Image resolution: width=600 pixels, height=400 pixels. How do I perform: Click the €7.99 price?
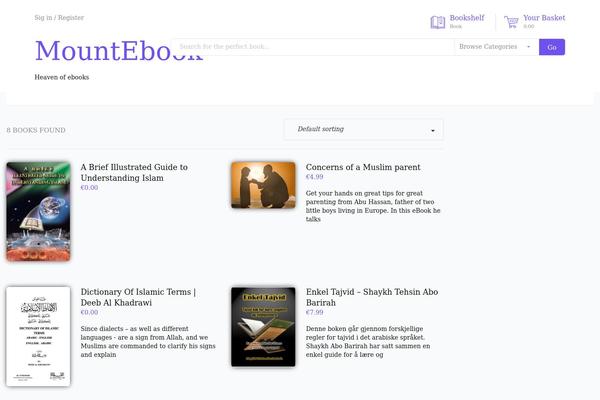(315, 312)
